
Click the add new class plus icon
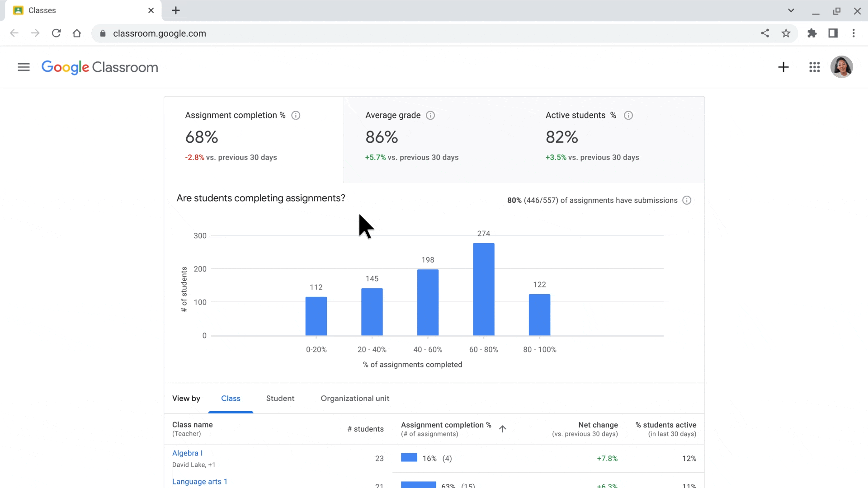pos(784,67)
